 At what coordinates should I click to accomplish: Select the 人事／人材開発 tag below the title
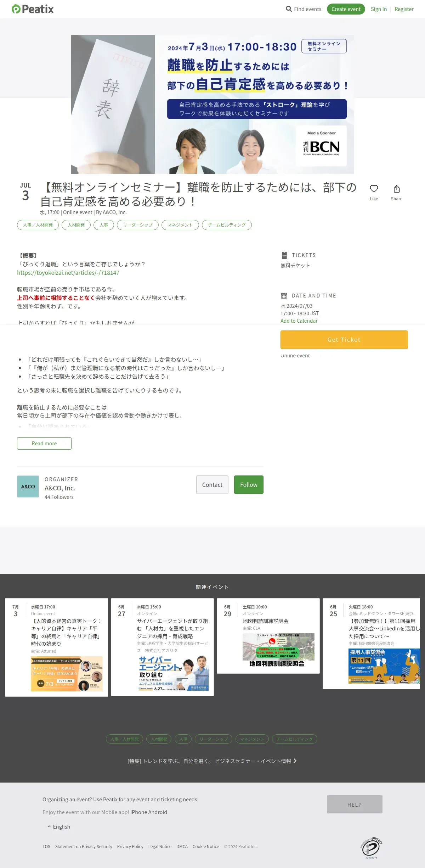tap(38, 225)
